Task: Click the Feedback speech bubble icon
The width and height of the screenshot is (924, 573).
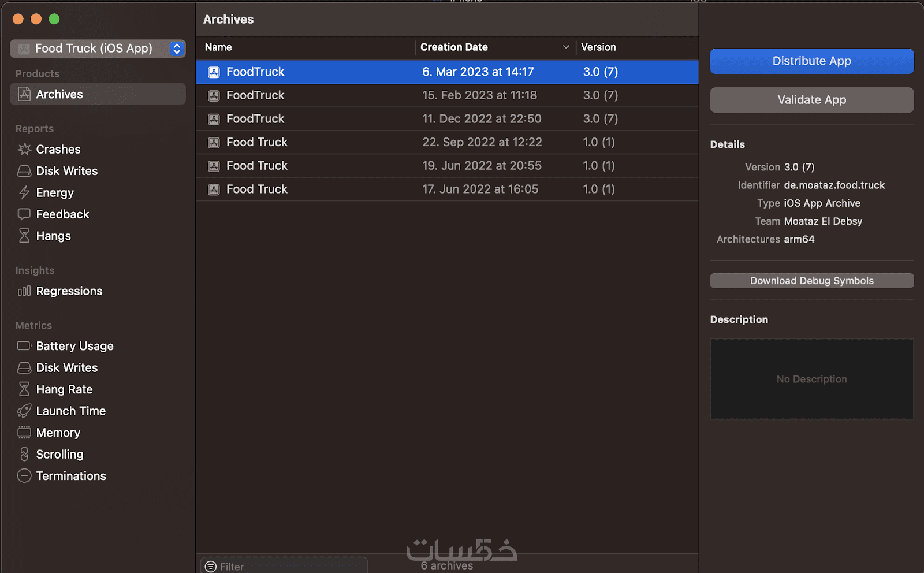Action: point(24,214)
